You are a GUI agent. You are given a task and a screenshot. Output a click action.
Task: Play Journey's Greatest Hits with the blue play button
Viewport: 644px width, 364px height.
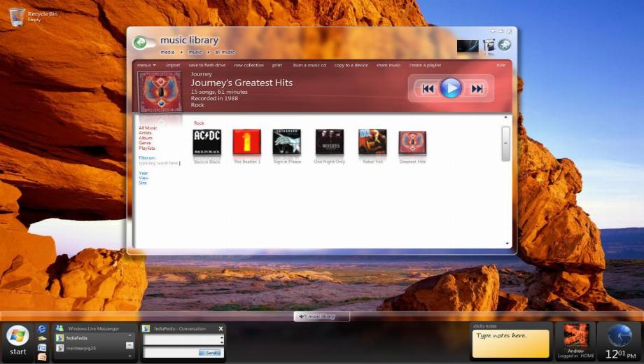[x=451, y=88]
